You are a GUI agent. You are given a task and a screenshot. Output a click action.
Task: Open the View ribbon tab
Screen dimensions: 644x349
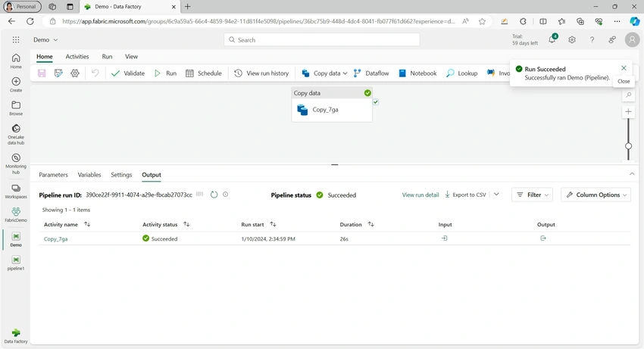pyautogui.click(x=131, y=57)
